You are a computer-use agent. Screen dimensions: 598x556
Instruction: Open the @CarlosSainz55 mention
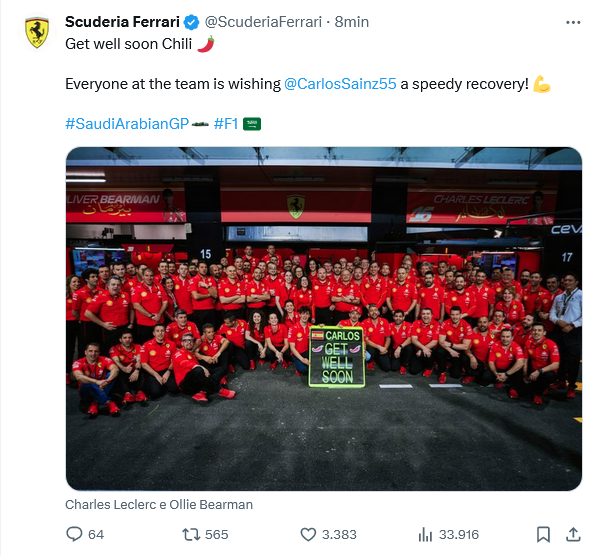[x=340, y=84]
